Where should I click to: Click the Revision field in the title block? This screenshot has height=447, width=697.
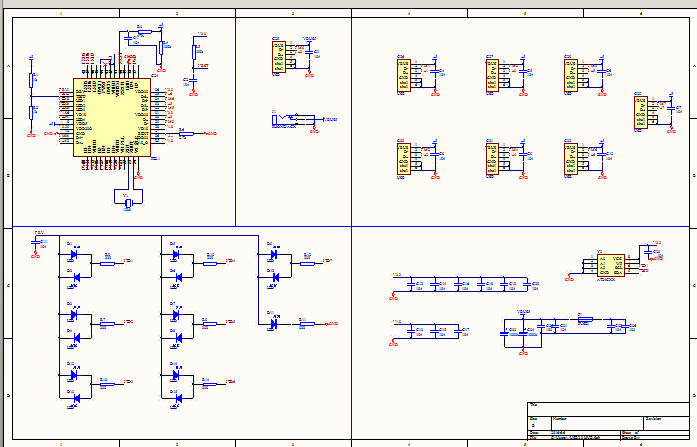pos(666,423)
